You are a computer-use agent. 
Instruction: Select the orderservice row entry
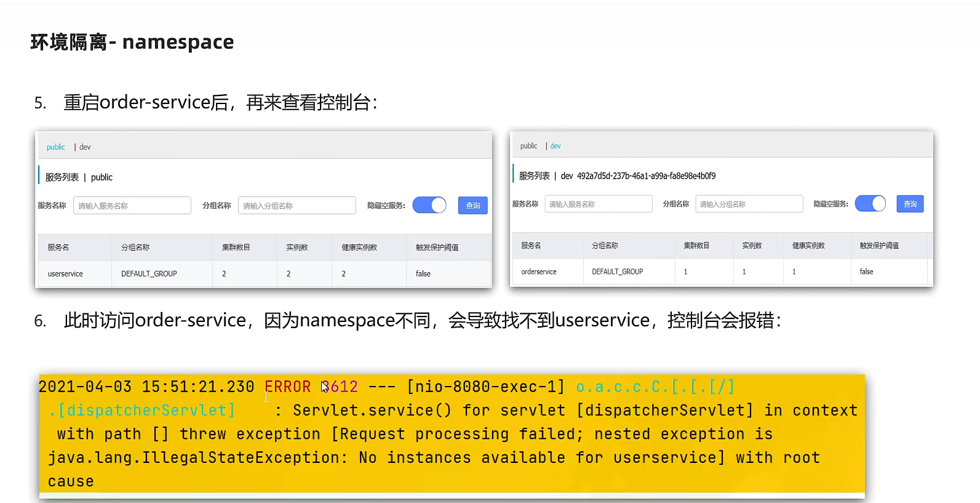coord(539,272)
